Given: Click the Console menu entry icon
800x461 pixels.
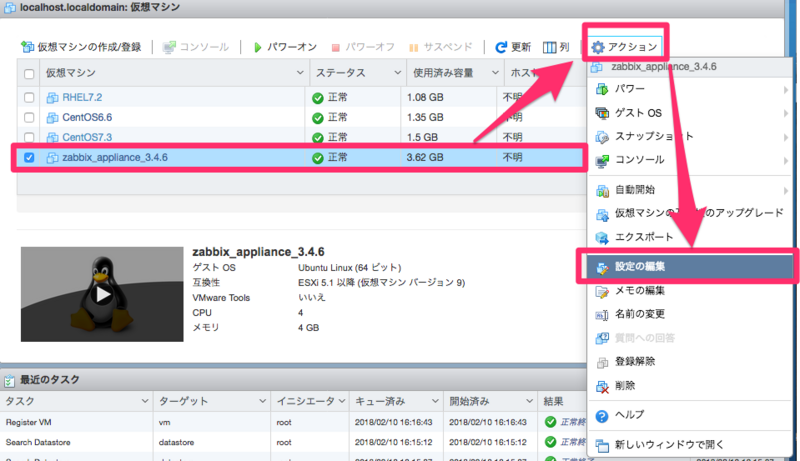Looking at the screenshot, I should [602, 161].
